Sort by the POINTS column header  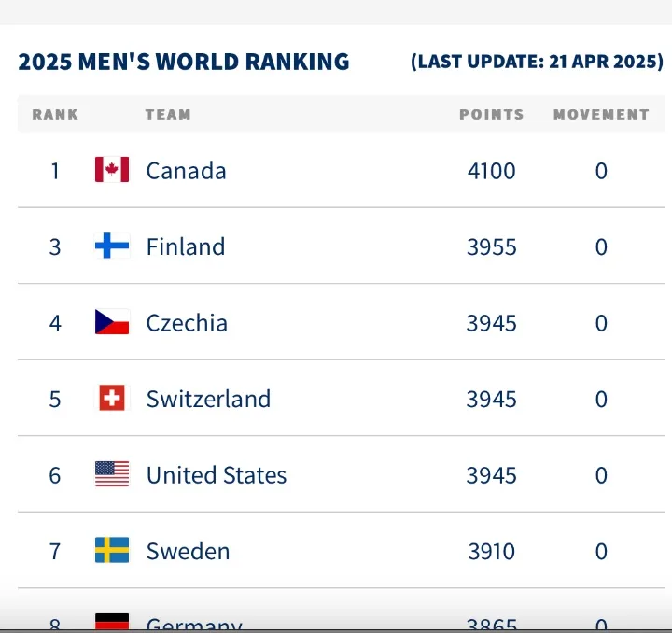(492, 115)
